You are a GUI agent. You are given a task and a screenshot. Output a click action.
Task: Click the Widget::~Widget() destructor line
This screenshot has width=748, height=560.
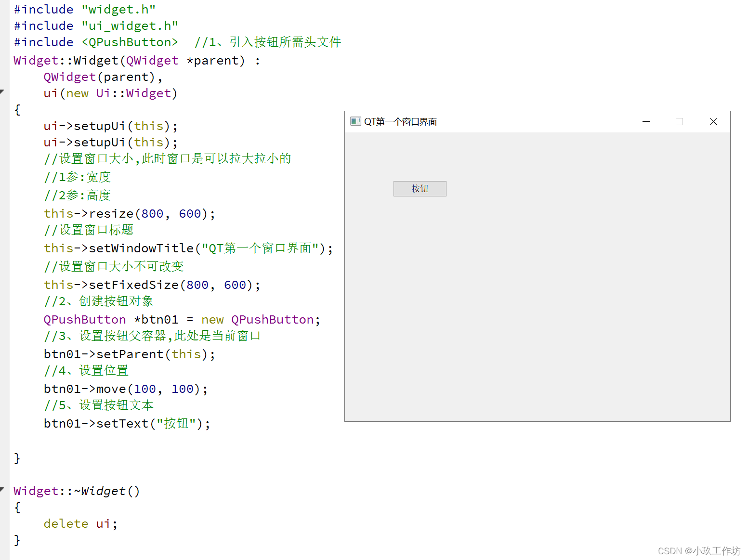point(77,491)
